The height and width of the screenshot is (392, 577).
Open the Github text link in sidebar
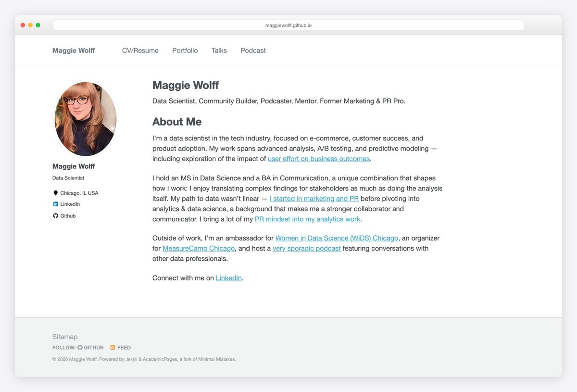(x=68, y=216)
